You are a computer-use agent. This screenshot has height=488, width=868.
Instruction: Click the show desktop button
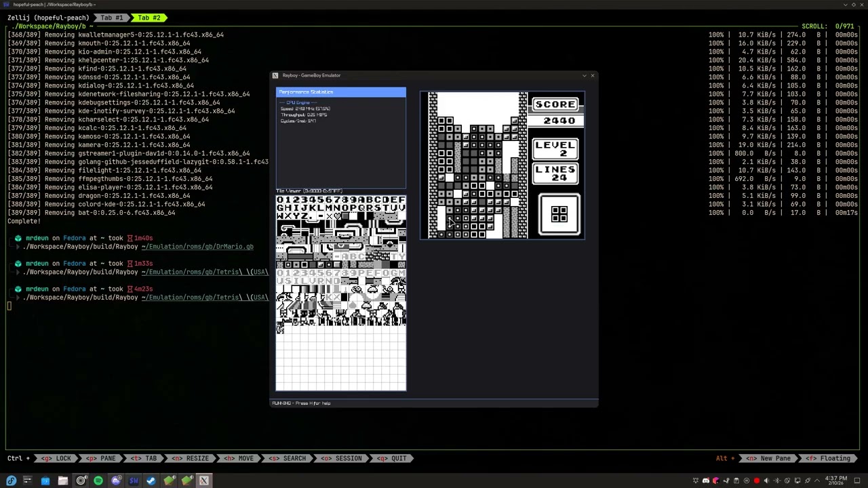pyautogui.click(x=857, y=481)
